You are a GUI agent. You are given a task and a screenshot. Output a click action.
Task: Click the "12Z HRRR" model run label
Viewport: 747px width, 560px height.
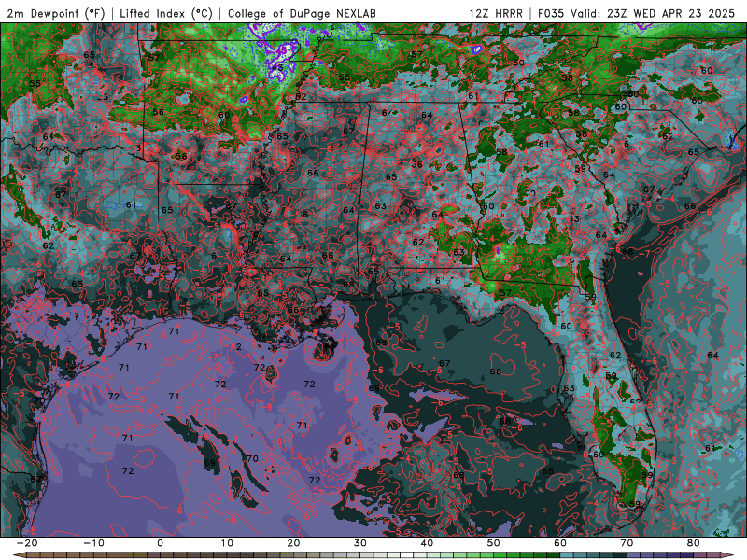tap(496, 13)
